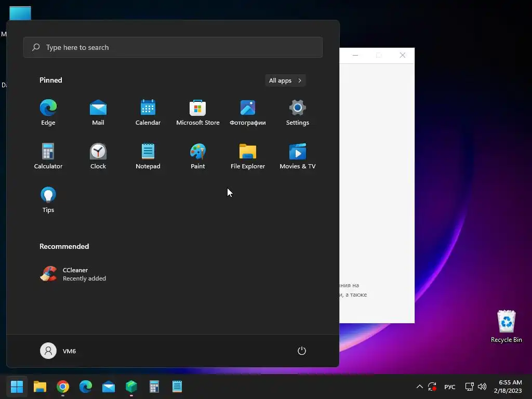Open Google Chrome from taskbar
Image resolution: width=532 pixels, height=399 pixels.
click(63, 387)
